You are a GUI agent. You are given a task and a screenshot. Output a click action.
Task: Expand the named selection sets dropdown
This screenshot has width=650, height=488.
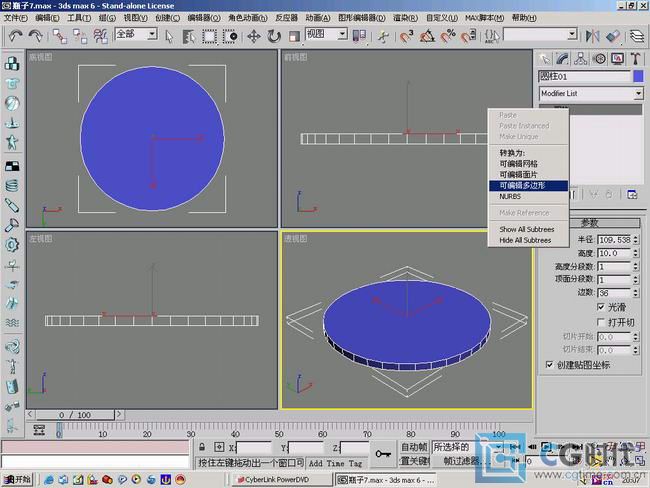(572, 34)
